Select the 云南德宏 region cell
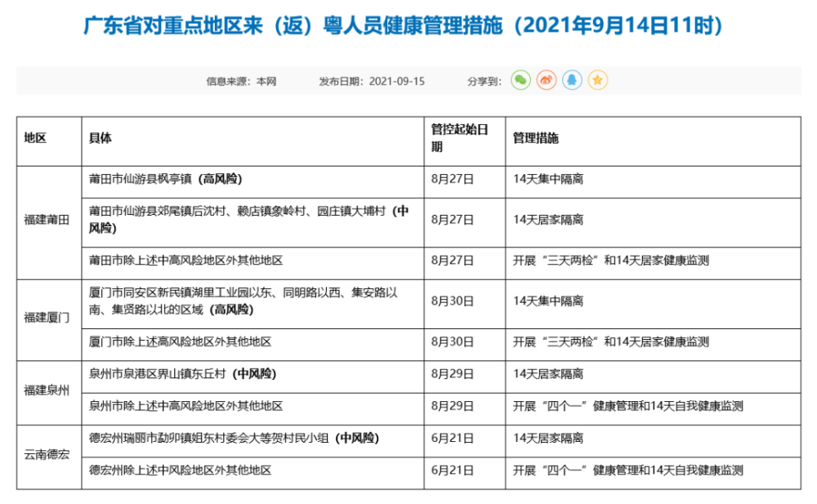This screenshot has height=504, width=817. [x=47, y=454]
